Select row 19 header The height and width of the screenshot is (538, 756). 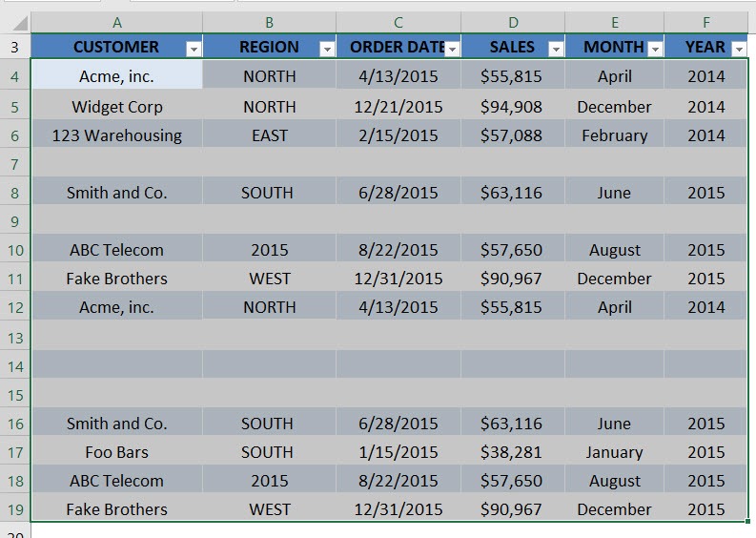[15, 509]
